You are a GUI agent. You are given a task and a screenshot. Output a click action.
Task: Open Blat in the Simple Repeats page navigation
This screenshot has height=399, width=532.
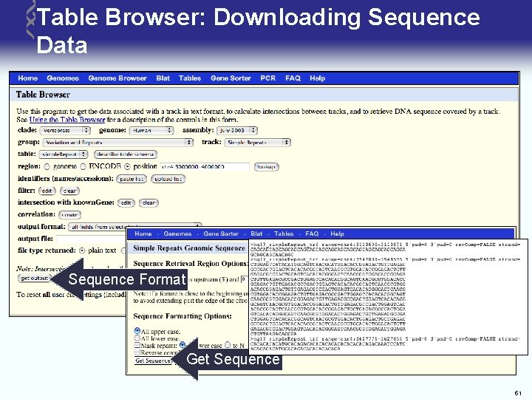tap(256, 233)
